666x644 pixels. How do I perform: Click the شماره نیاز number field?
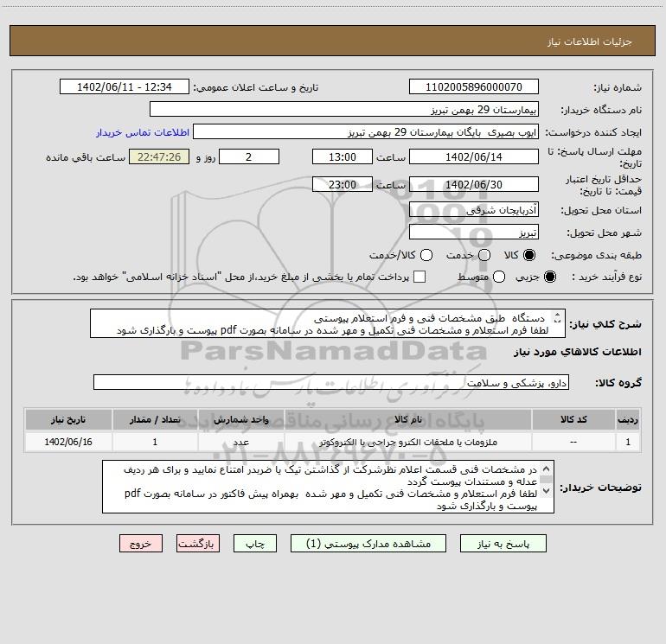click(474, 87)
